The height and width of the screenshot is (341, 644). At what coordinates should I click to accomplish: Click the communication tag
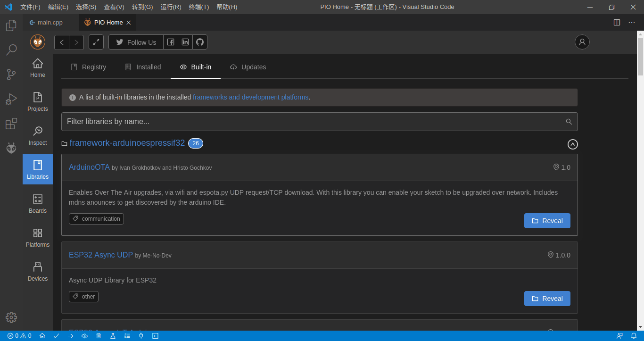click(x=96, y=219)
